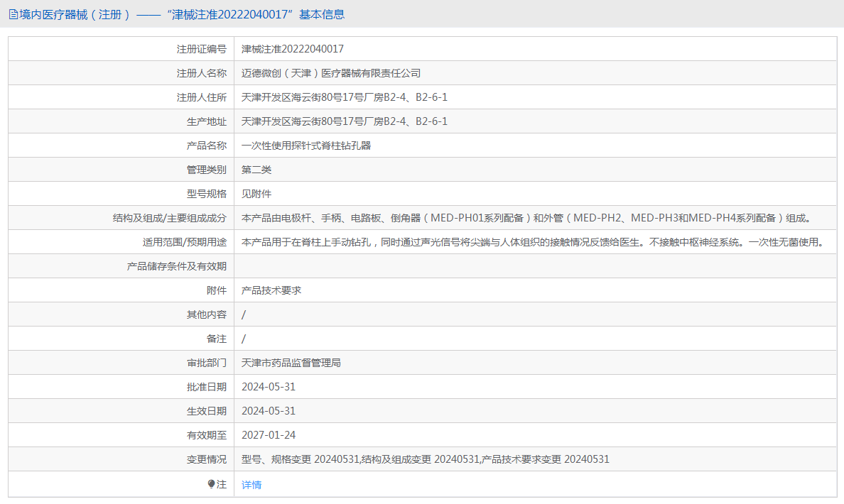Click the 其他内容 label
The width and height of the screenshot is (844, 504).
(207, 314)
